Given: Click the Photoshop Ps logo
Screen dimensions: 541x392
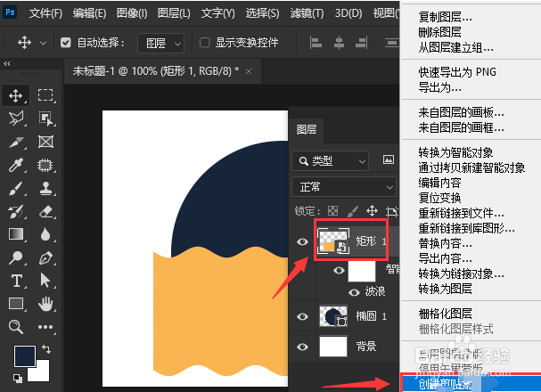Looking at the screenshot, I should pyautogui.click(x=10, y=12).
